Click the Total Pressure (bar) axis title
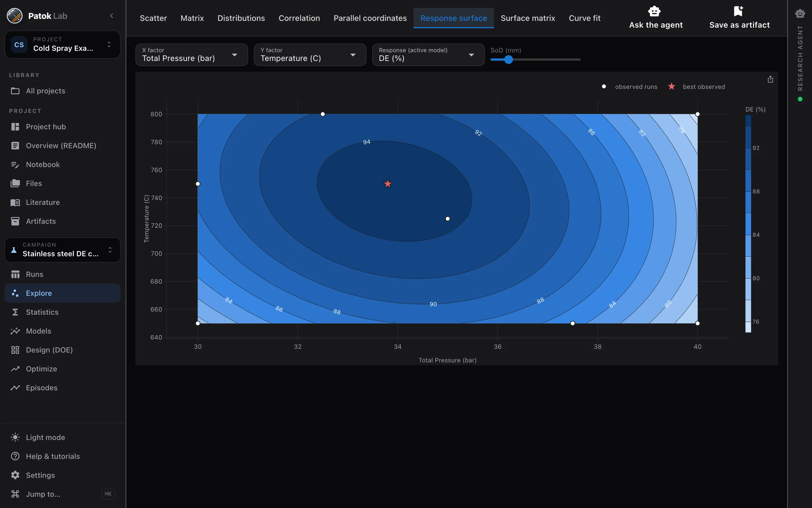The height and width of the screenshot is (508, 812). [x=447, y=360]
